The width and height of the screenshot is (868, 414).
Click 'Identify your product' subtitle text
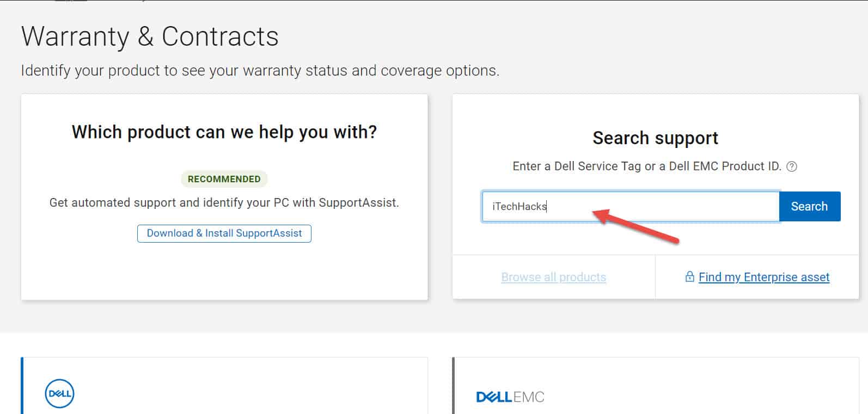[x=260, y=71]
